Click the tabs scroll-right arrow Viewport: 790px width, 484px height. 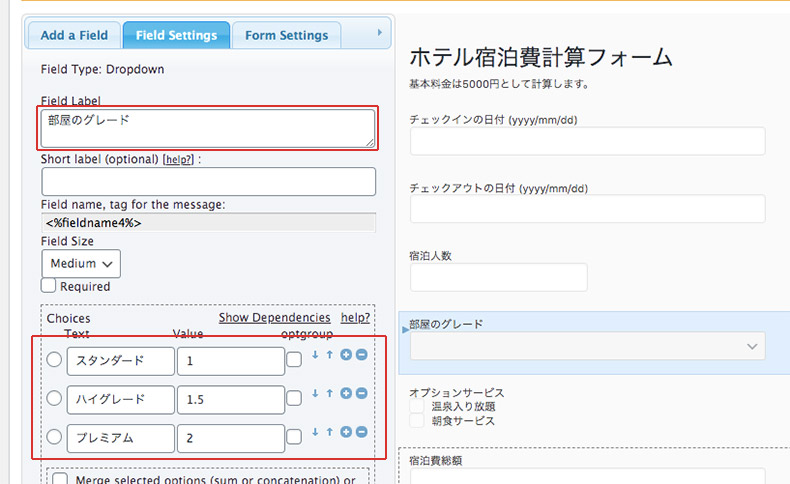click(379, 33)
